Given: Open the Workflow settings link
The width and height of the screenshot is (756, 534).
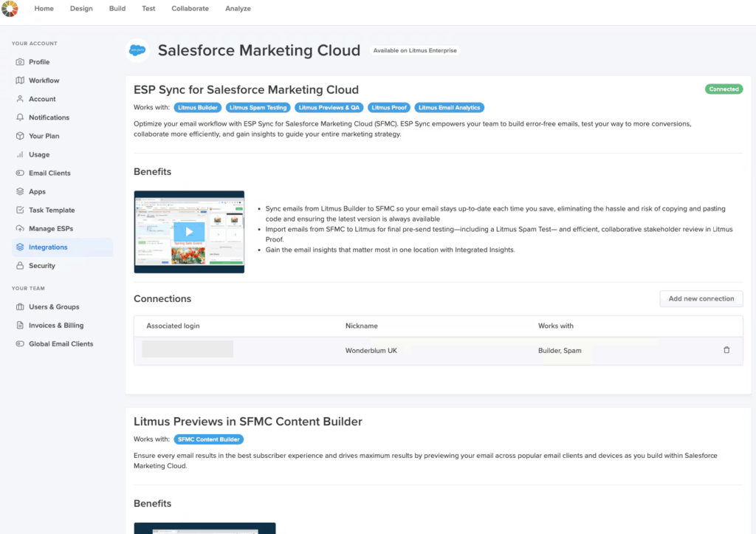Looking at the screenshot, I should pyautogui.click(x=44, y=80).
